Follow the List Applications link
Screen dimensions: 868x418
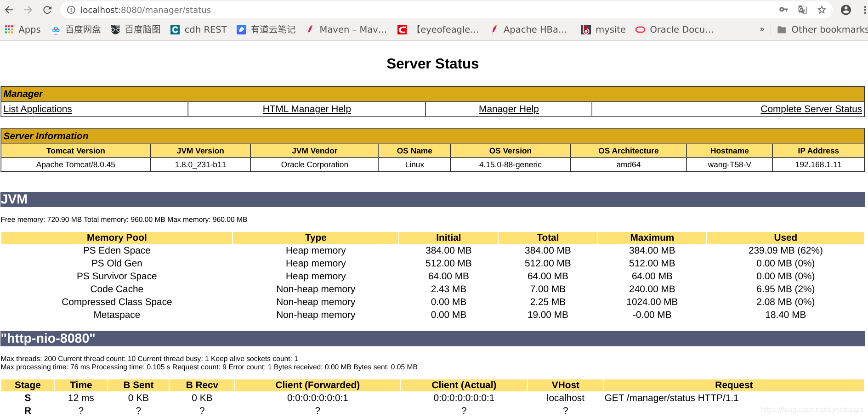(38, 109)
